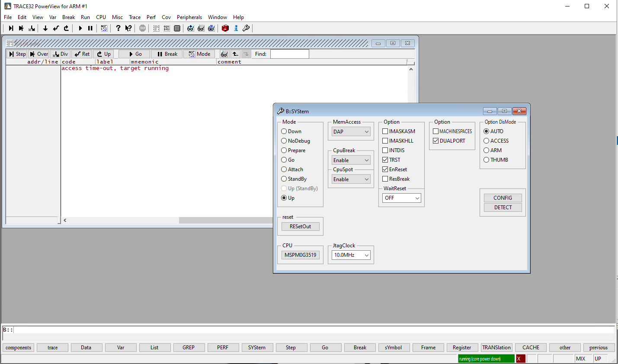Click the CACHE softkey button
The height and width of the screenshot is (364, 618).
pyautogui.click(x=531, y=348)
